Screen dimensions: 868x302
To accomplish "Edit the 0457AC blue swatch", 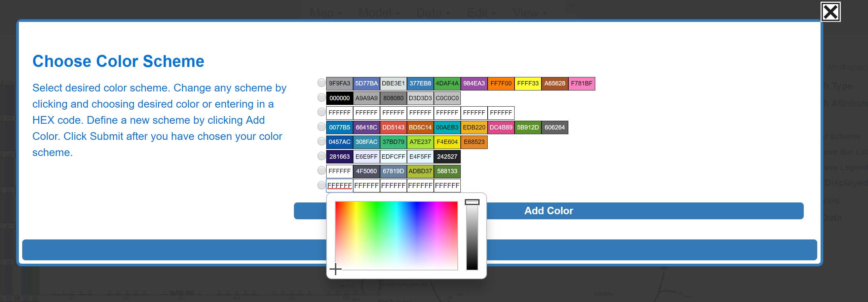I will coord(340,142).
